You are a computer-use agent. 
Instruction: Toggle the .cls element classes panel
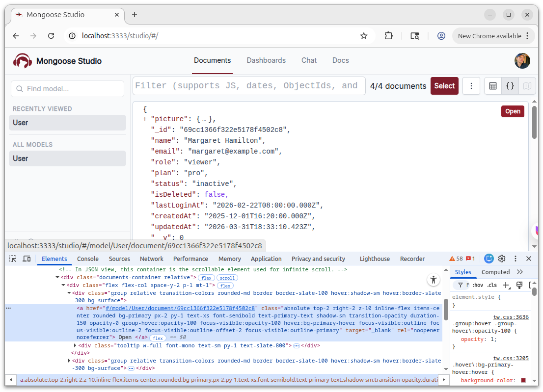(492, 285)
